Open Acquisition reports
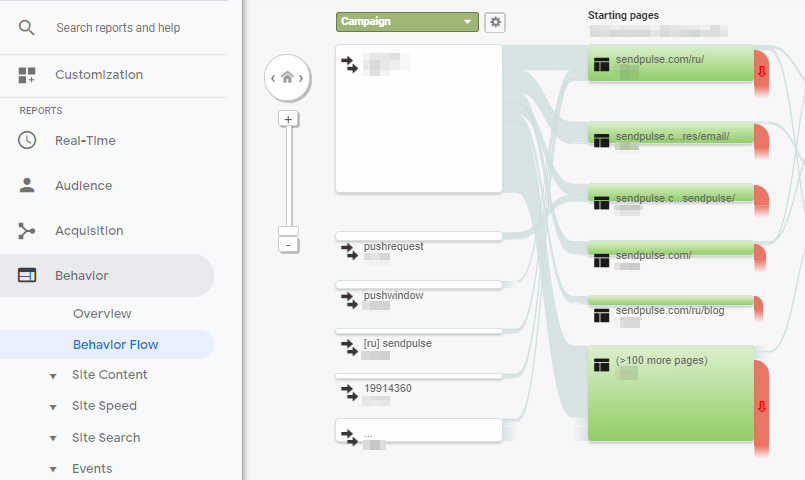The width and height of the screenshot is (805, 480). (x=89, y=231)
